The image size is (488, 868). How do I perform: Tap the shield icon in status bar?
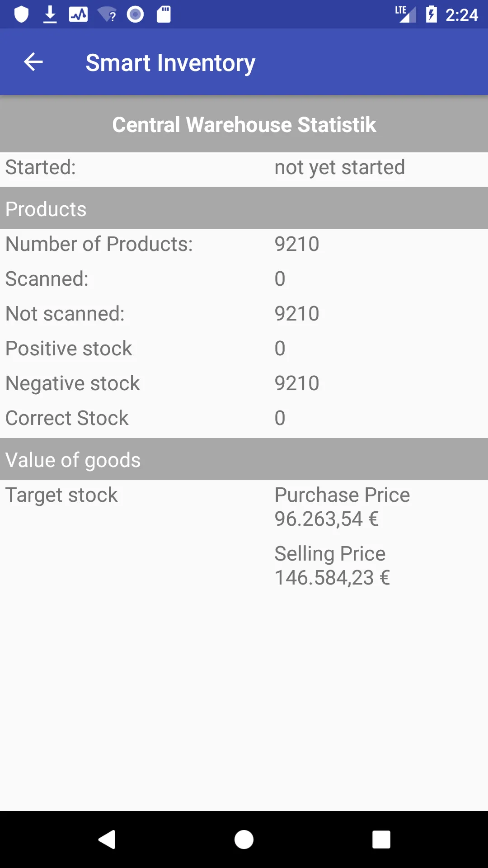coord(21,14)
